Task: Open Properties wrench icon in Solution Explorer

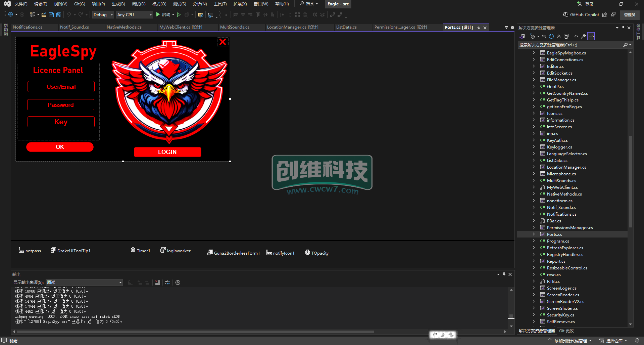Action: [x=584, y=36]
